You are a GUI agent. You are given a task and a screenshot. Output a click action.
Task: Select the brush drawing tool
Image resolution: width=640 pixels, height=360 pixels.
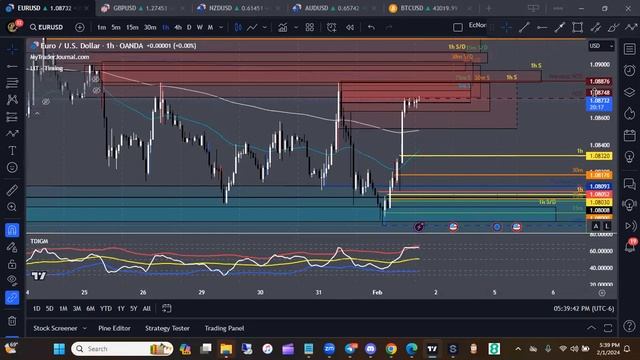(12, 133)
